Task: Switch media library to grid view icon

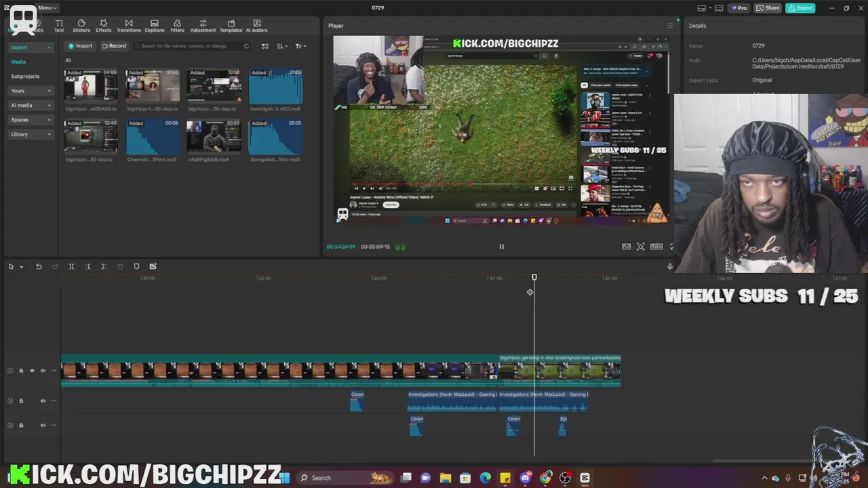Action: coord(265,46)
